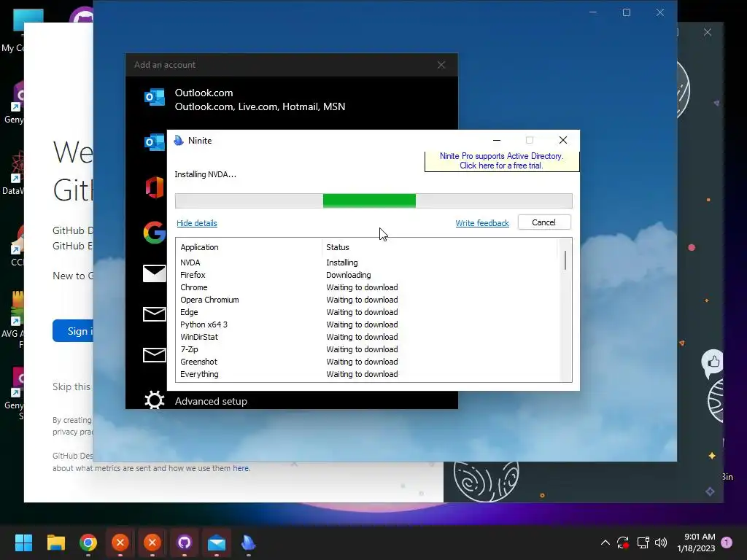This screenshot has width=747, height=560.
Task: Click Skip this step in GitHub Desktop
Action: 71,386
